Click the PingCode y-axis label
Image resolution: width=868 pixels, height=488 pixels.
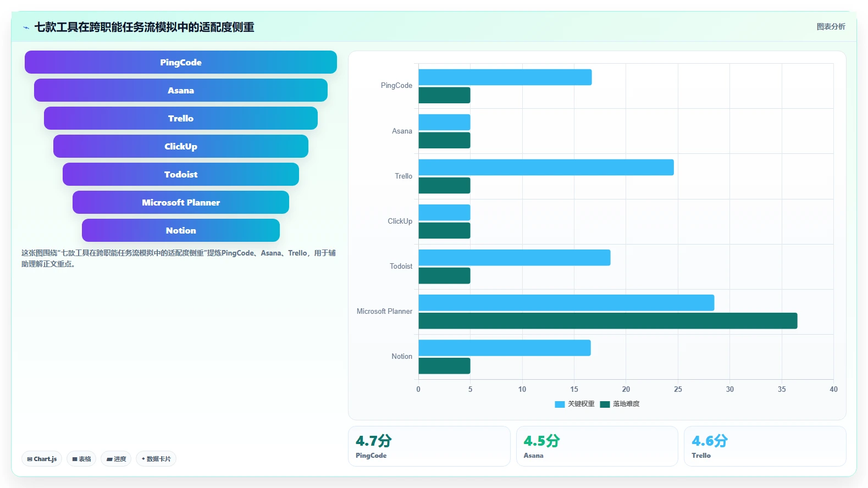click(396, 86)
